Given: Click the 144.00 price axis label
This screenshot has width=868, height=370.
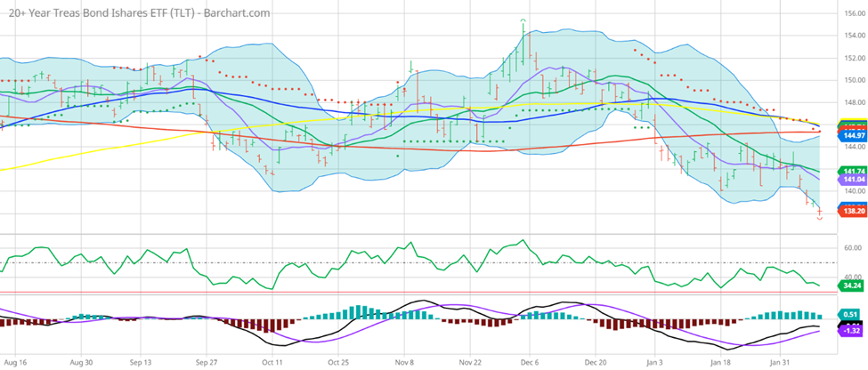Looking at the screenshot, I should 853,147.
